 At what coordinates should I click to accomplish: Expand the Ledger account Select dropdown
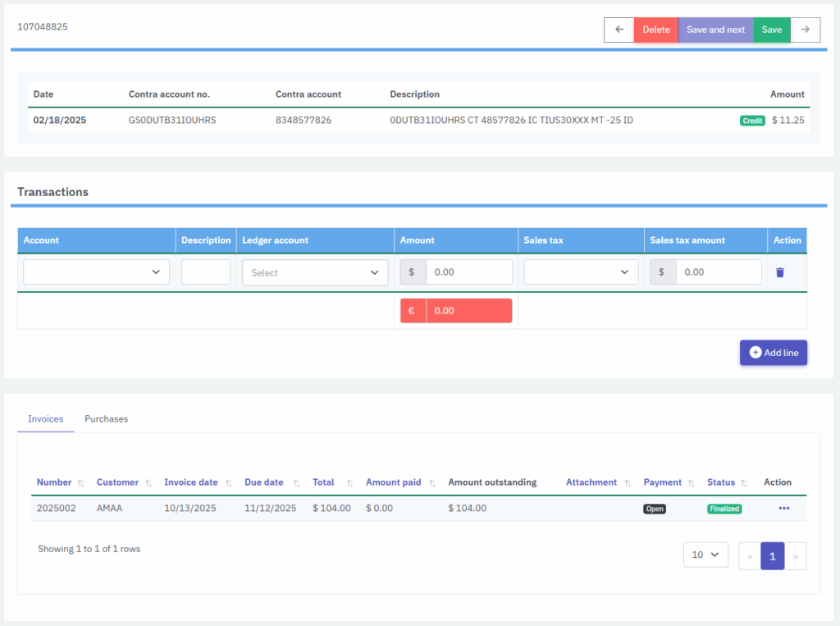(315, 272)
